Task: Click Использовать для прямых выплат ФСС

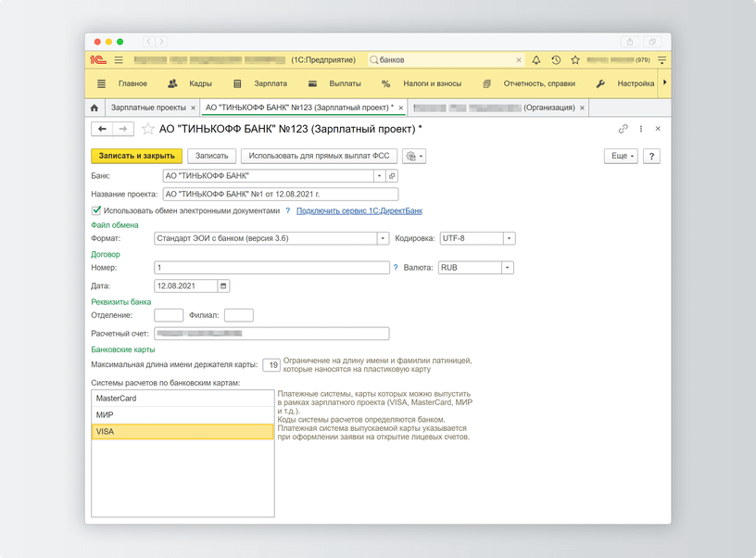Action: point(319,156)
